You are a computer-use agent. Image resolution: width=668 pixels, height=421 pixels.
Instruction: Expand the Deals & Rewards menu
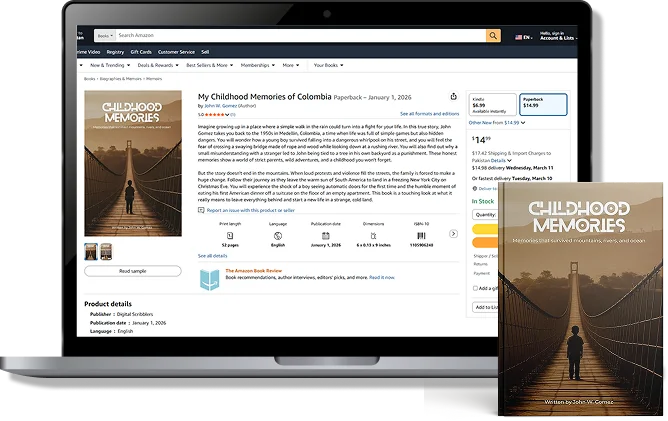pyautogui.click(x=158, y=65)
